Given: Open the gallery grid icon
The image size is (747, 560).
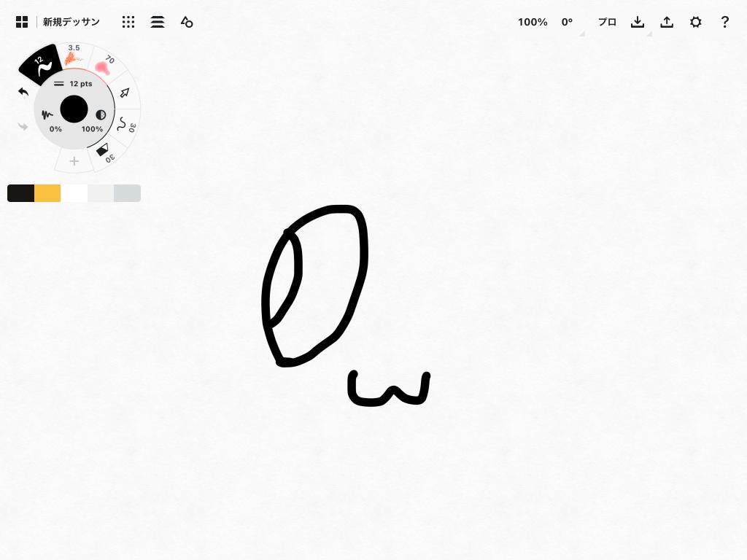Looking at the screenshot, I should (22, 23).
